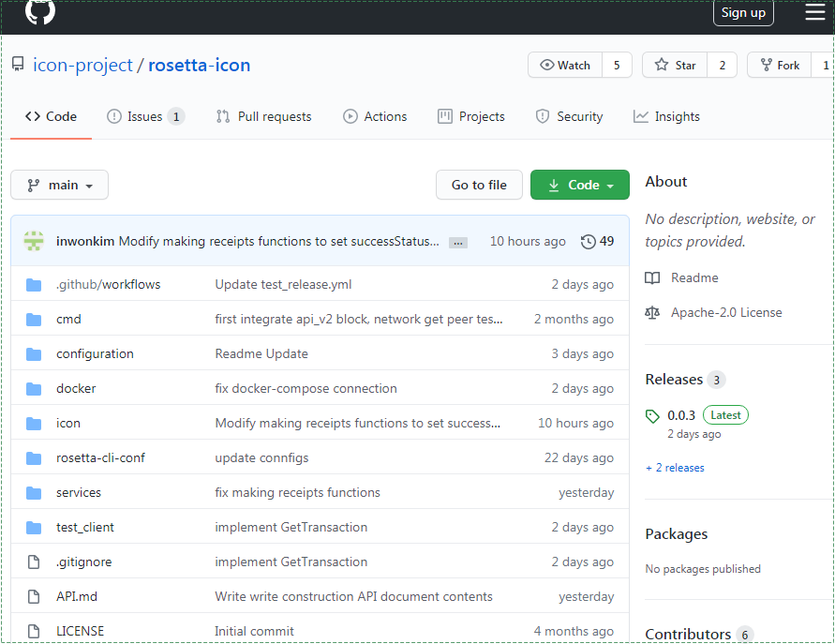Open the .github/workflows folder
The image size is (835, 644).
click(109, 284)
